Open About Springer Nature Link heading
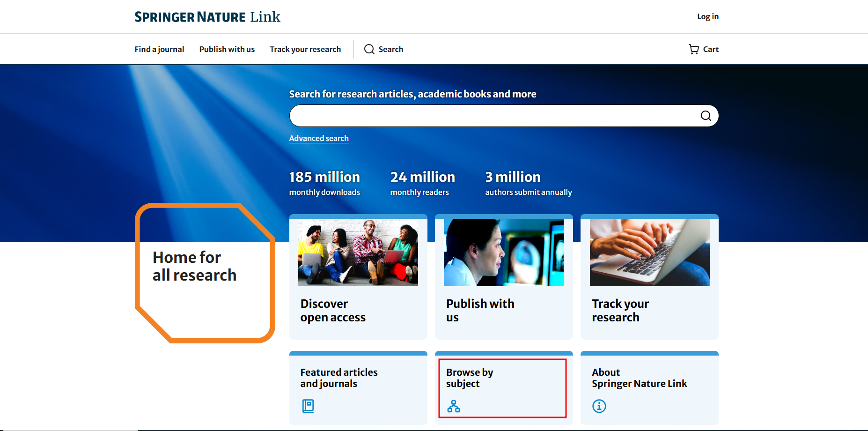Image resolution: width=868 pixels, height=431 pixels. click(639, 378)
